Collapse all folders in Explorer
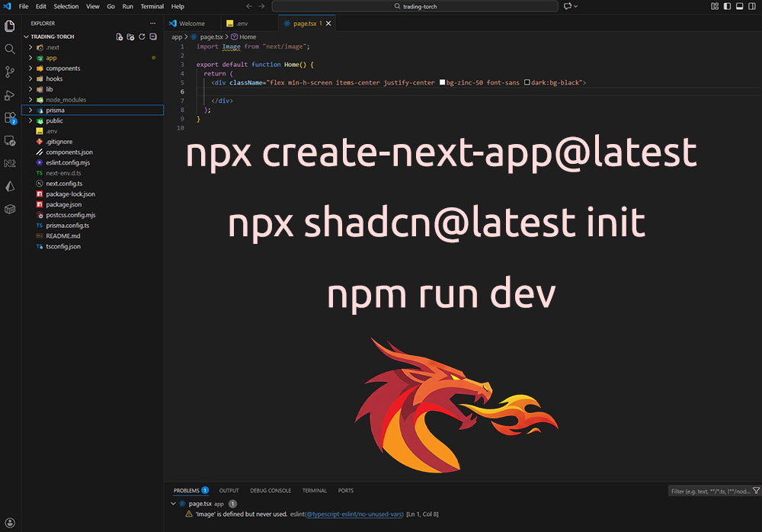 coord(153,37)
